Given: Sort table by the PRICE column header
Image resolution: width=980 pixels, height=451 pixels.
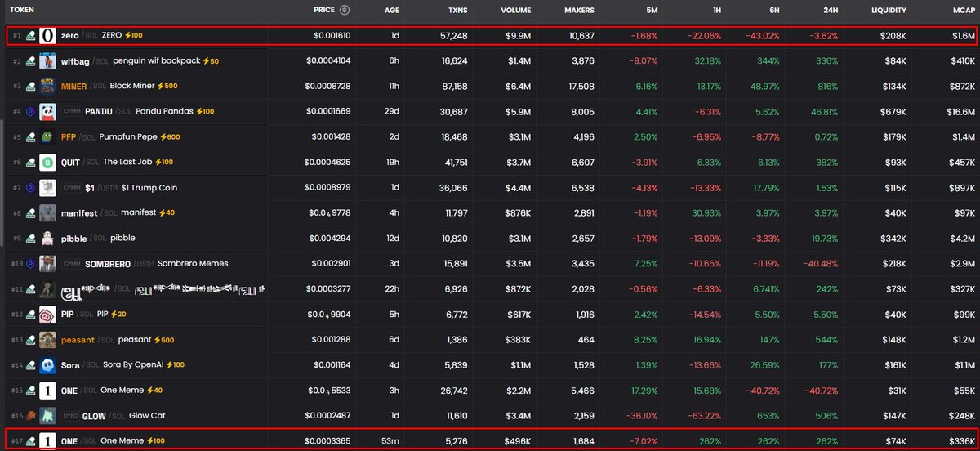Looking at the screenshot, I should 324,11.
